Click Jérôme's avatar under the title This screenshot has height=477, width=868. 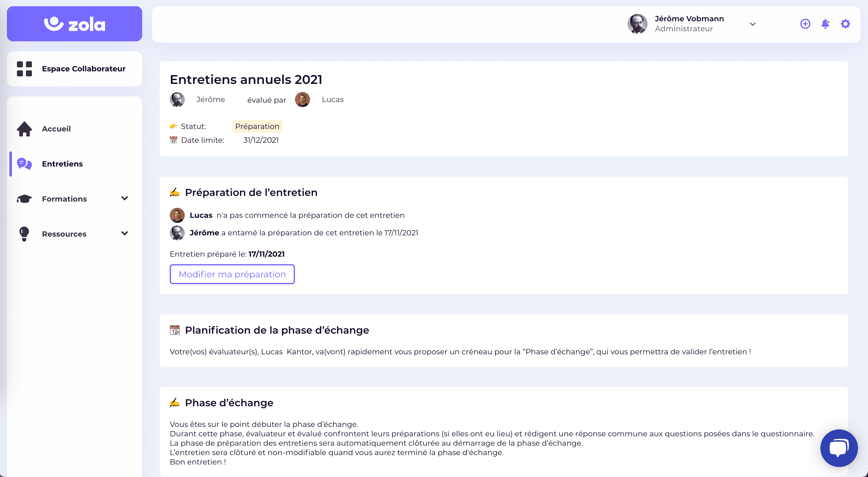point(177,100)
